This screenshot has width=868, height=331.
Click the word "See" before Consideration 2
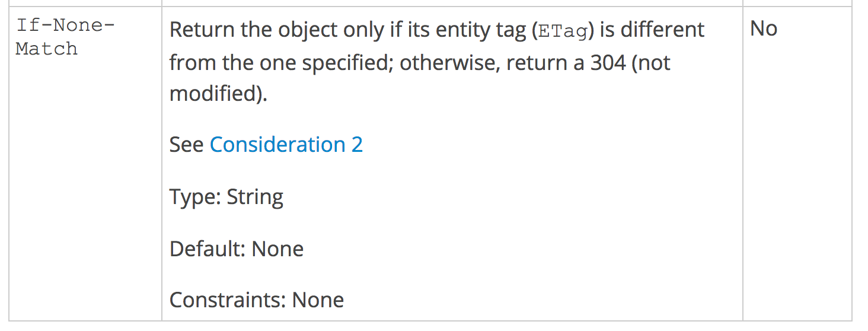coord(186,145)
